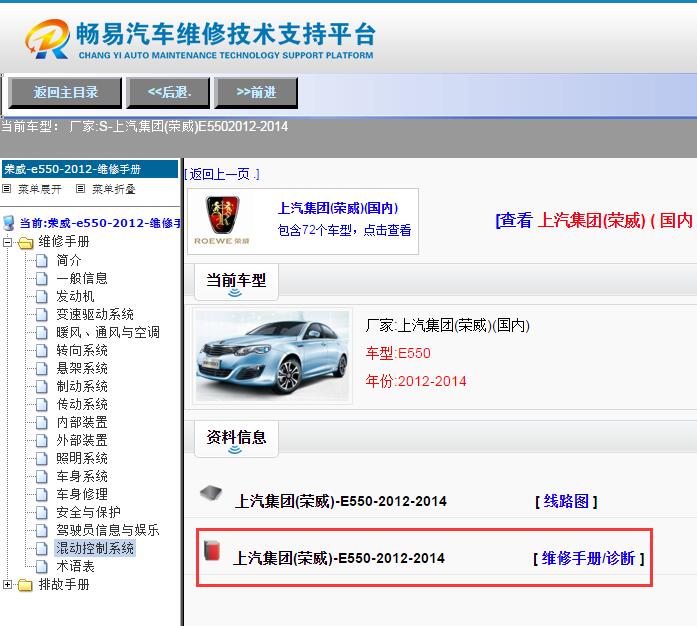Collapse the 维修手册 folder expander
Image resolution: width=697 pixels, height=626 pixels.
pos(7,243)
